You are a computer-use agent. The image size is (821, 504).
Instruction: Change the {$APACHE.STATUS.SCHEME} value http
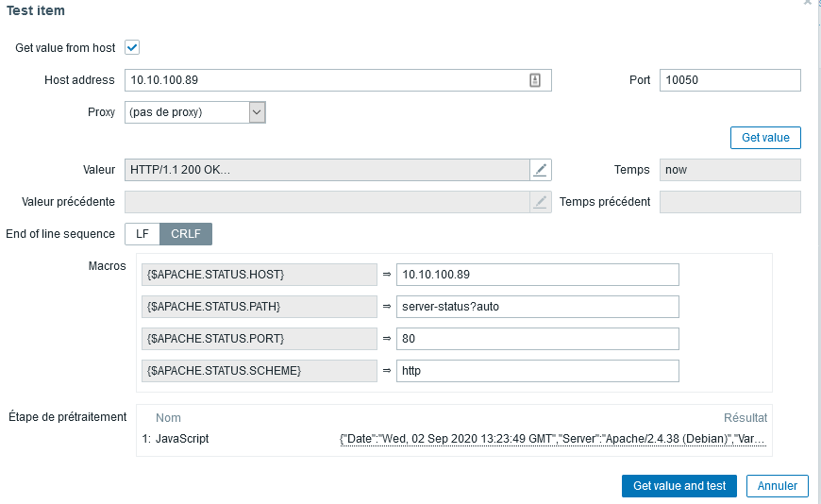(537, 371)
